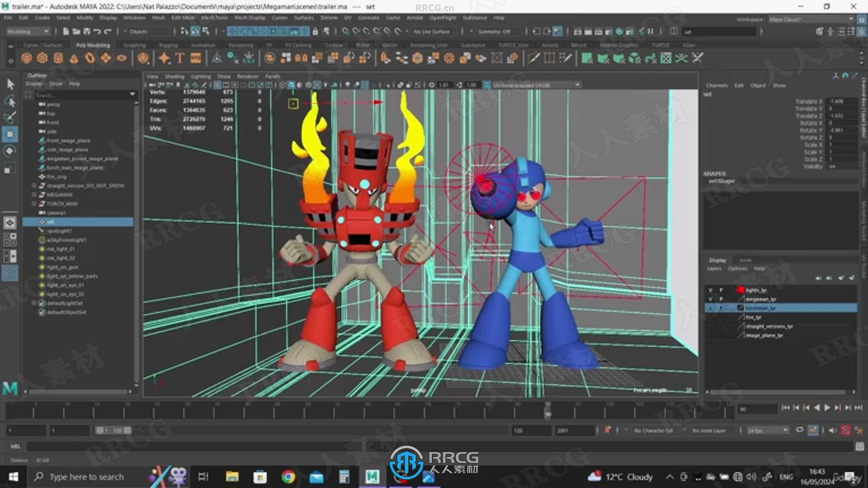Viewport: 868px width, 488px height.
Task: Toggle playback P box of the megaman_lyr layer
Action: pyautogui.click(x=722, y=299)
